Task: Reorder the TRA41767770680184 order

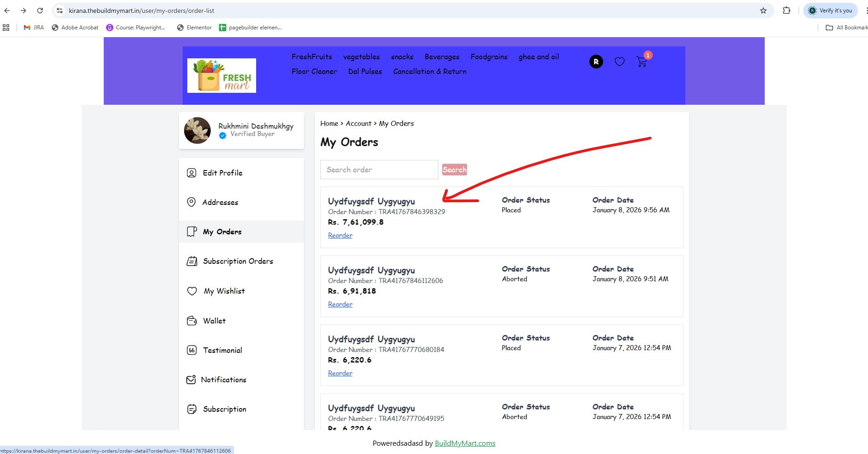Action: pos(340,373)
